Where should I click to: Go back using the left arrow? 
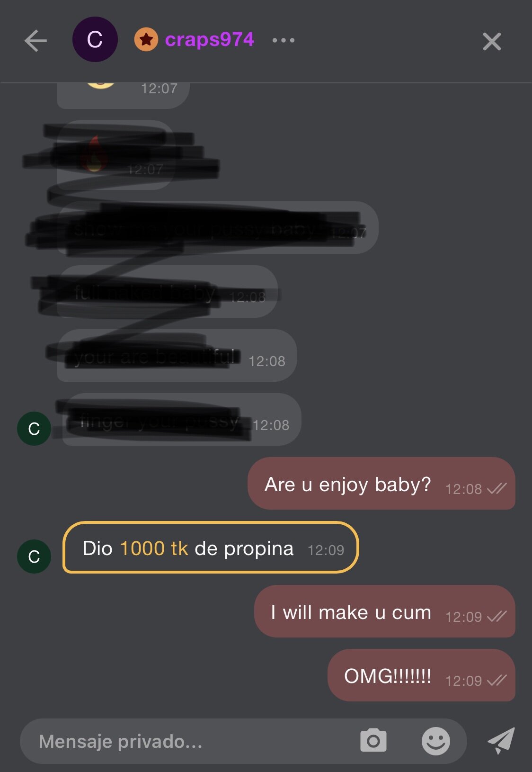click(x=35, y=41)
